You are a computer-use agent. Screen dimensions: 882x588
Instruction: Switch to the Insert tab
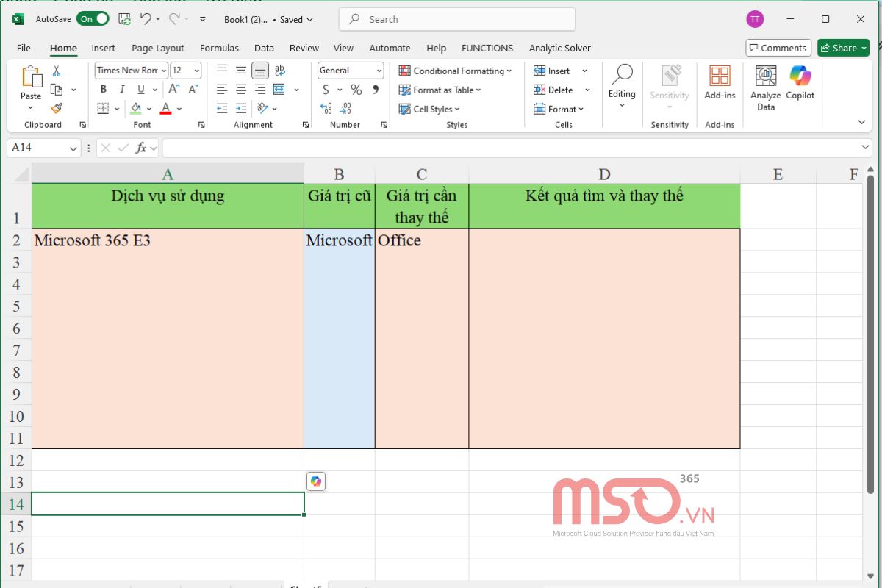(103, 48)
